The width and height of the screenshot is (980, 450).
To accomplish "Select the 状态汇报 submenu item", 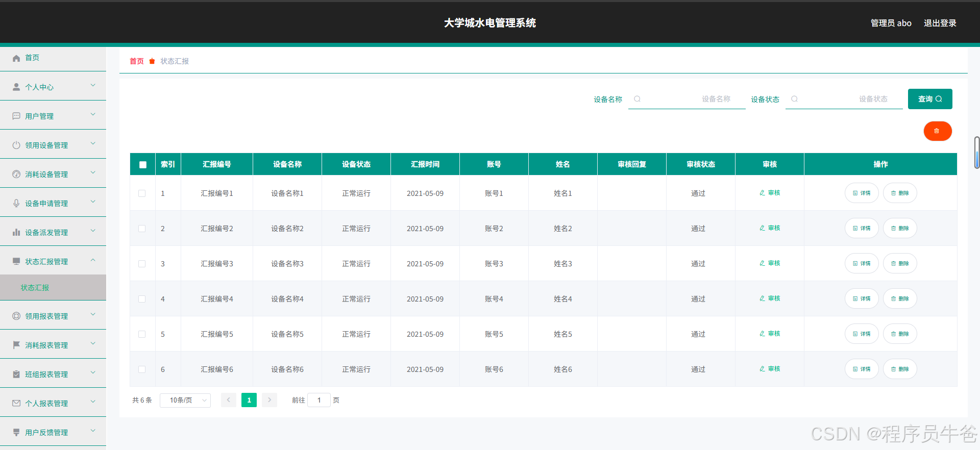I will (x=53, y=288).
